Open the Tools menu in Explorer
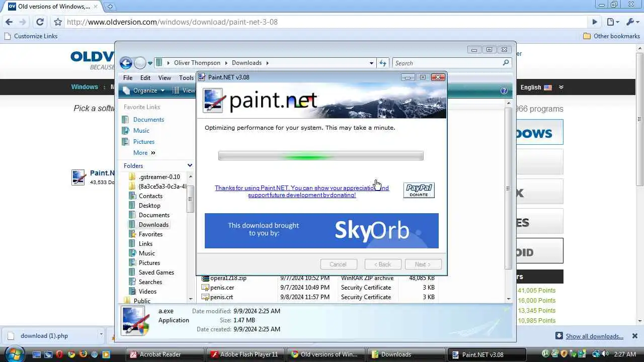Image resolution: width=644 pixels, height=362 pixels. click(x=186, y=78)
